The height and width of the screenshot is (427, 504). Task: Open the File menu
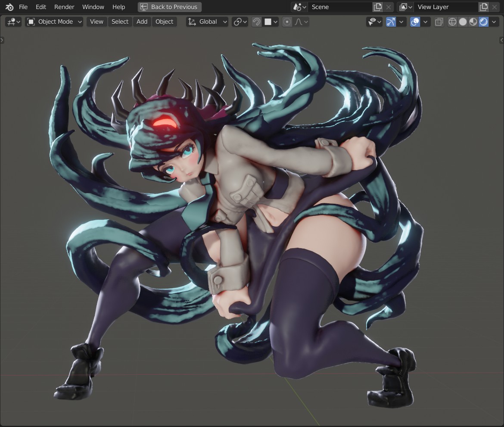tap(23, 7)
